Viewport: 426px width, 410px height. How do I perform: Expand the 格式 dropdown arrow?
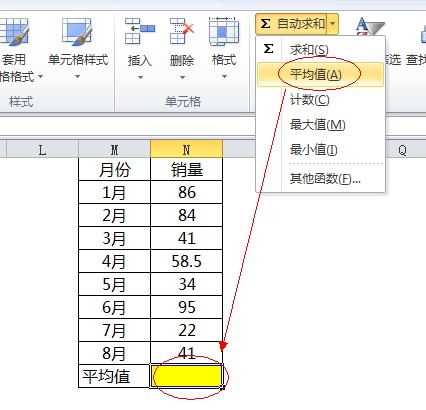(224, 77)
